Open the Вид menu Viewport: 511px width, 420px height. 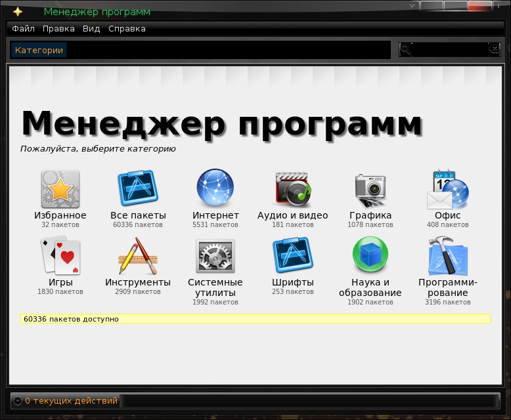pyautogui.click(x=91, y=29)
